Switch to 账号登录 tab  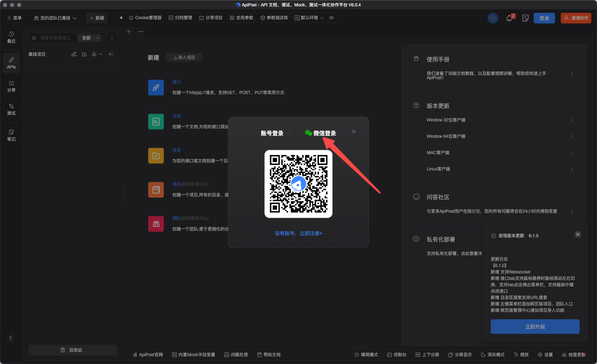click(272, 133)
